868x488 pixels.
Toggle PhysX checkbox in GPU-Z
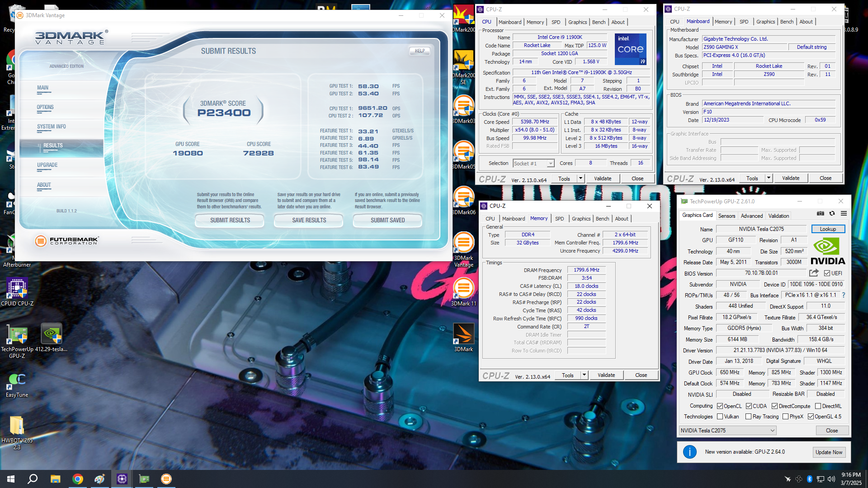tap(786, 417)
